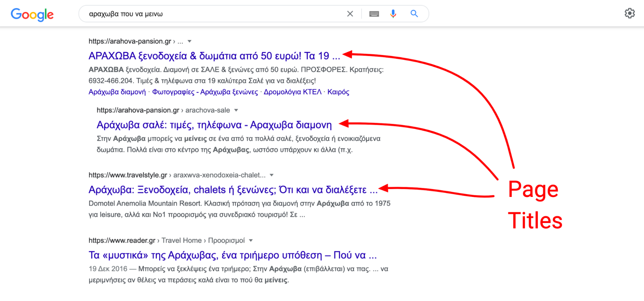The width and height of the screenshot is (644, 301).
Task: Start voice search with the microphone icon
Action: [x=393, y=14]
